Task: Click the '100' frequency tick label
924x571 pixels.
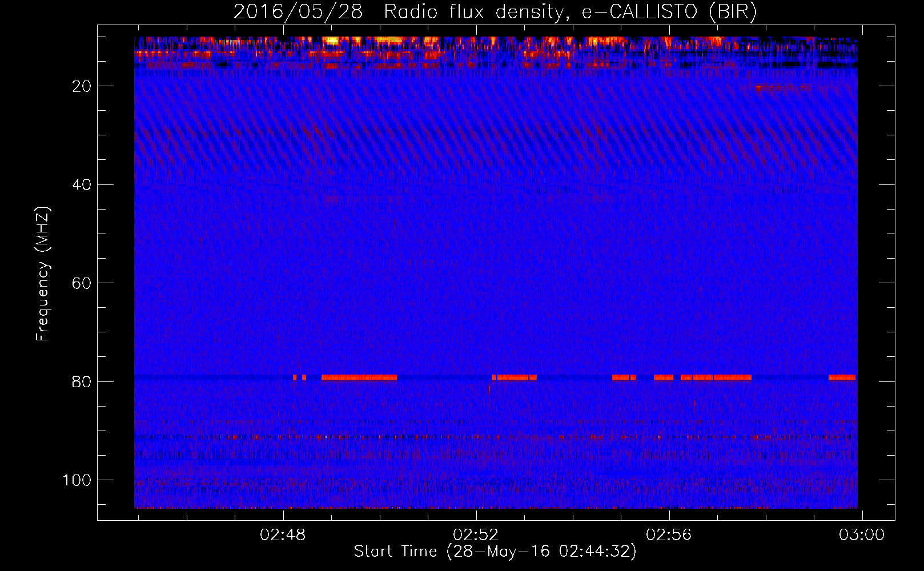Action: 77,480
